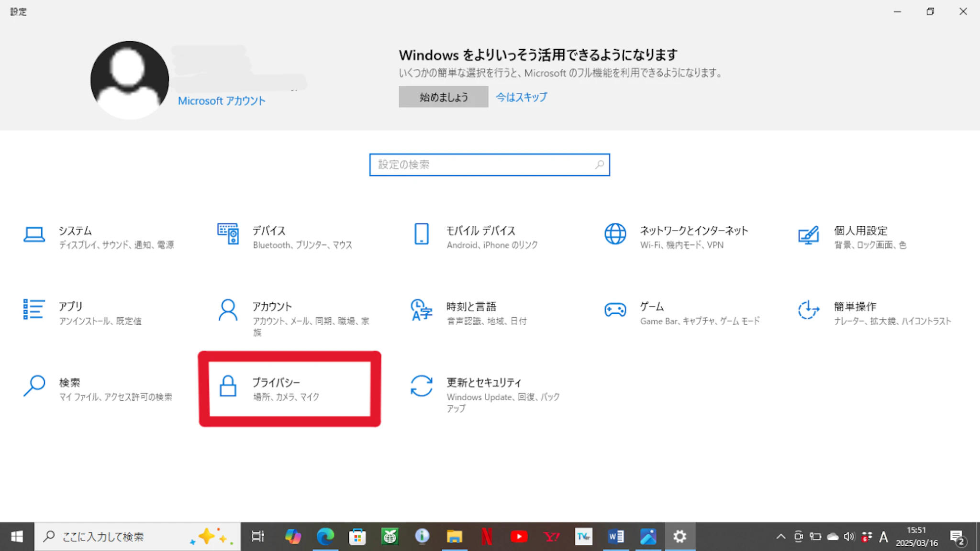Open the Privacy (プライバシー) lock icon
980x551 pixels.
click(x=228, y=386)
